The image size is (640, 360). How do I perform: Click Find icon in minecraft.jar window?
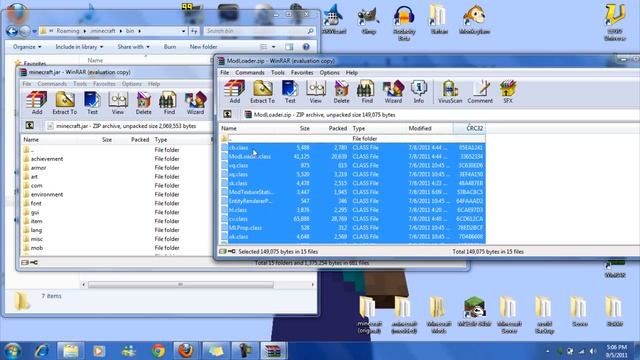[169, 102]
